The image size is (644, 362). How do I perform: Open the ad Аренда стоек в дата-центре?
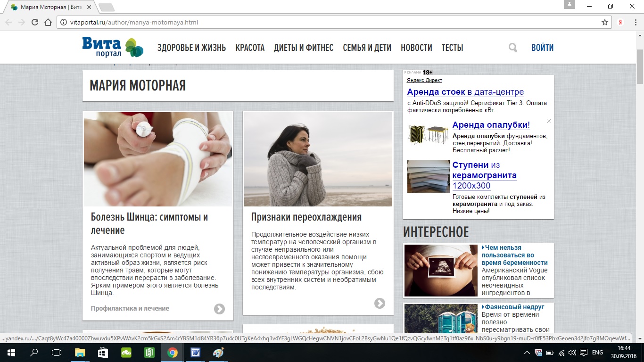click(465, 92)
